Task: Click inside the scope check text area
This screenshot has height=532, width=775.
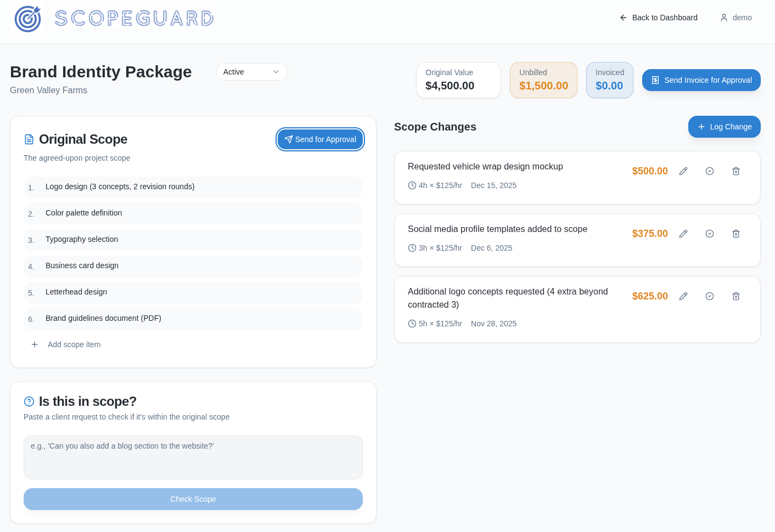Action: [193, 457]
